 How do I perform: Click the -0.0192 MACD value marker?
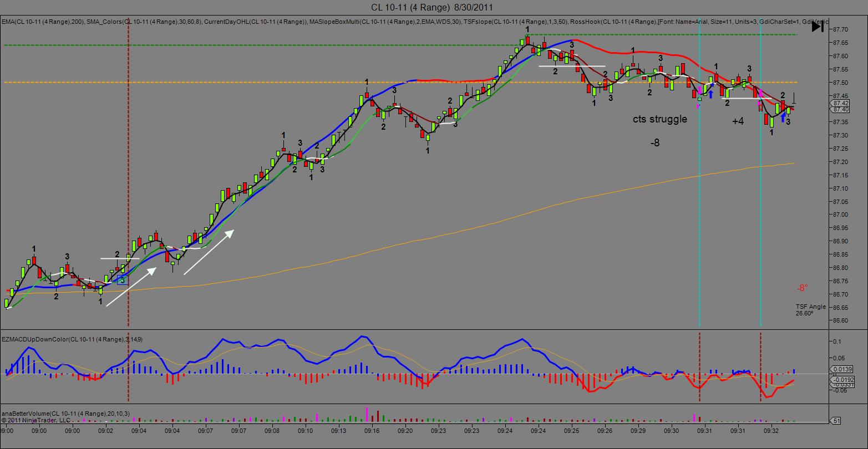[842, 380]
